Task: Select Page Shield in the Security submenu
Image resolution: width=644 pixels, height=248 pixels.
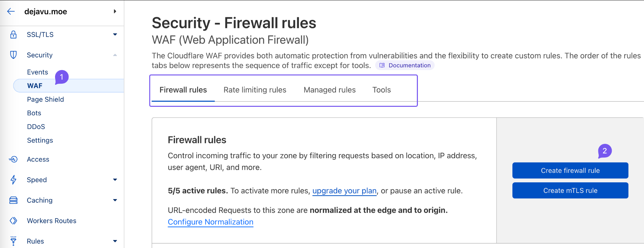Action: (x=46, y=99)
